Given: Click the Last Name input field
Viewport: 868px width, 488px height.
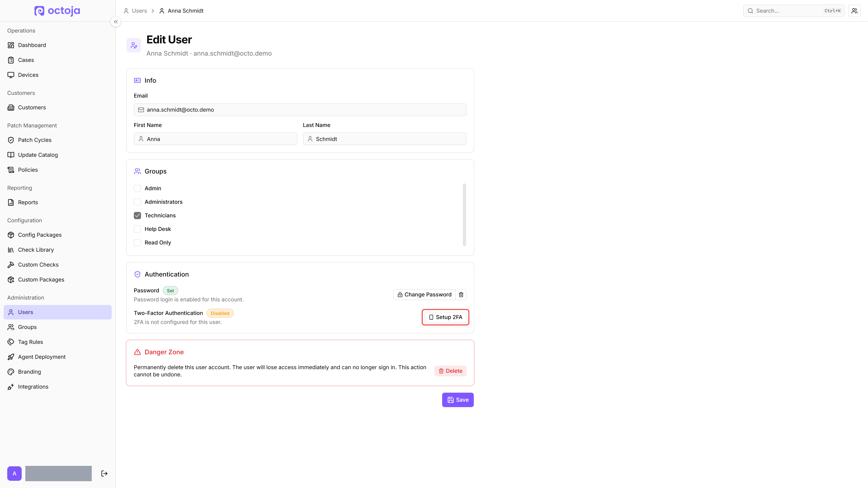Looking at the screenshot, I should (x=384, y=139).
